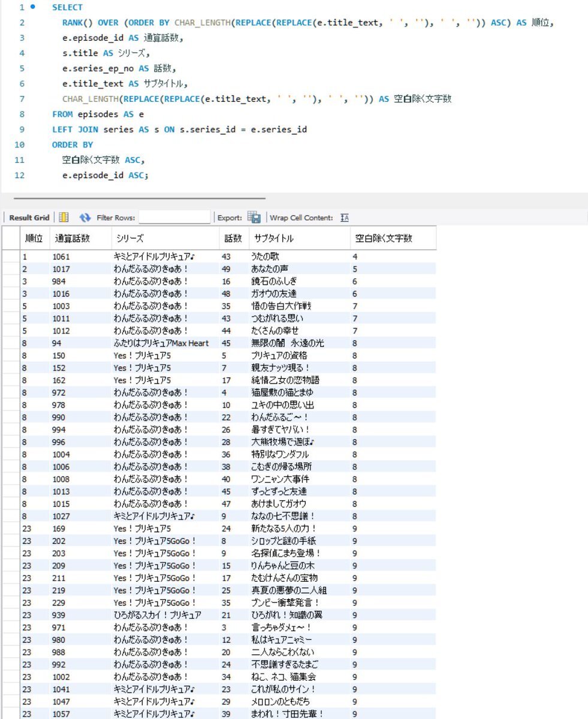Click the 話数 column header
Image resolution: width=588 pixels, height=719 pixels.
[x=233, y=238]
